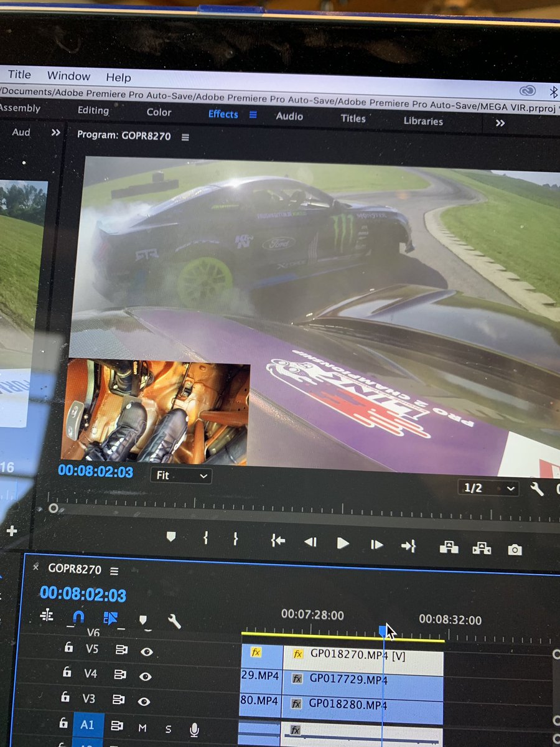Enable A1 voice-over record microphone
Screen dimensions: 560x747
click(x=195, y=730)
